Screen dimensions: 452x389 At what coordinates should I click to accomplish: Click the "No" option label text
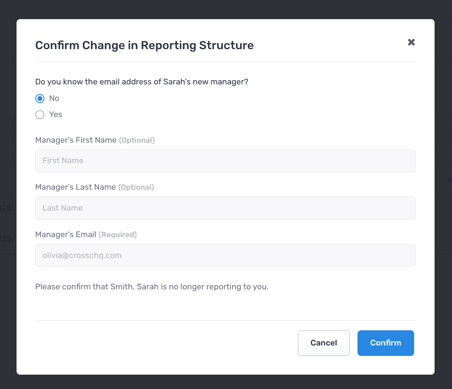point(54,98)
